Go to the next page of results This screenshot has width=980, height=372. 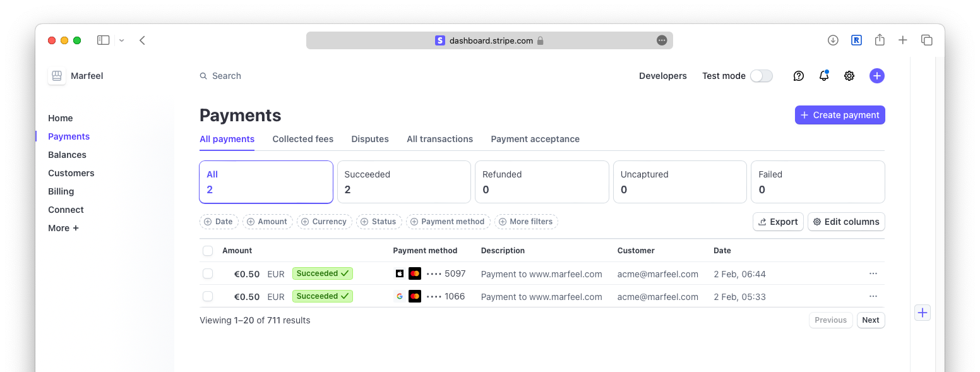[x=870, y=320]
